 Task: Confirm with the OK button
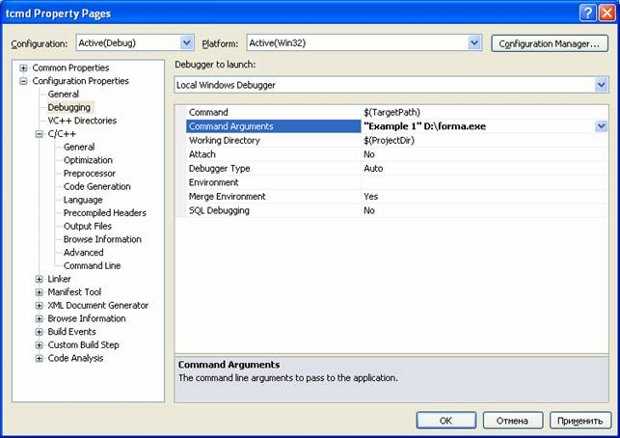click(446, 420)
